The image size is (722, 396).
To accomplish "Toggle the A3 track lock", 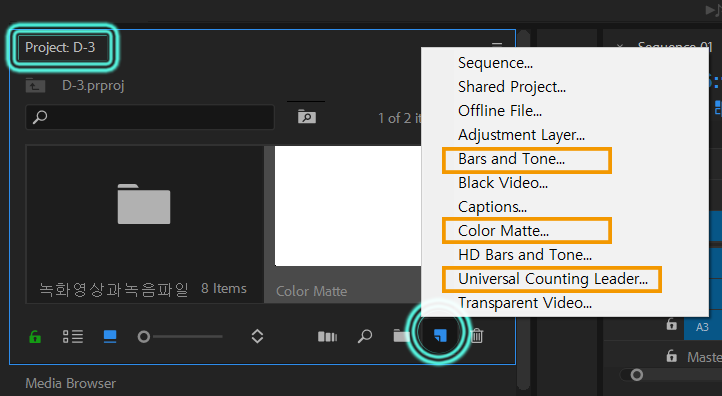I will click(671, 325).
